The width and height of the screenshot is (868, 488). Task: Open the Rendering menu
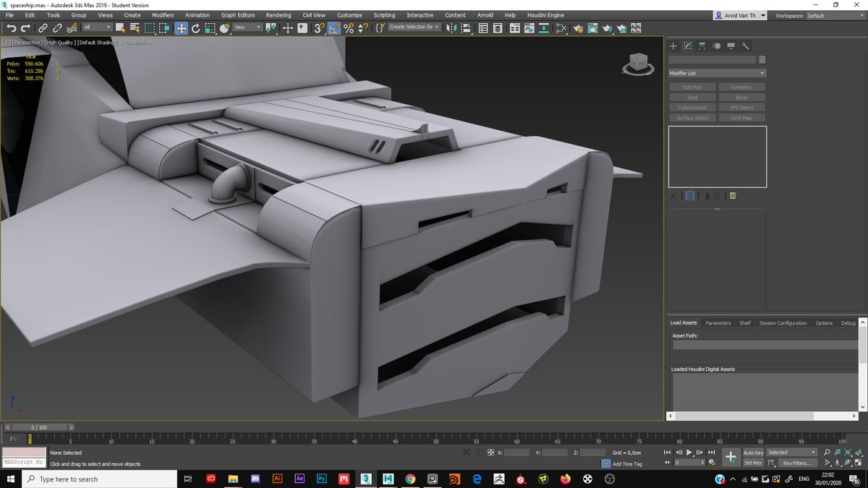click(278, 15)
